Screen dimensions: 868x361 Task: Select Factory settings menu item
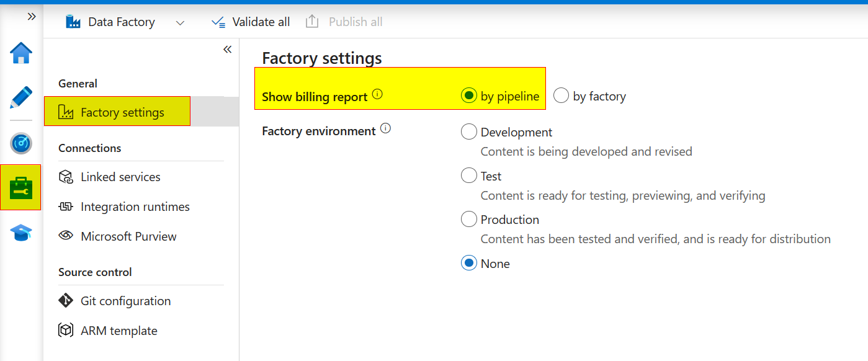tap(141, 112)
